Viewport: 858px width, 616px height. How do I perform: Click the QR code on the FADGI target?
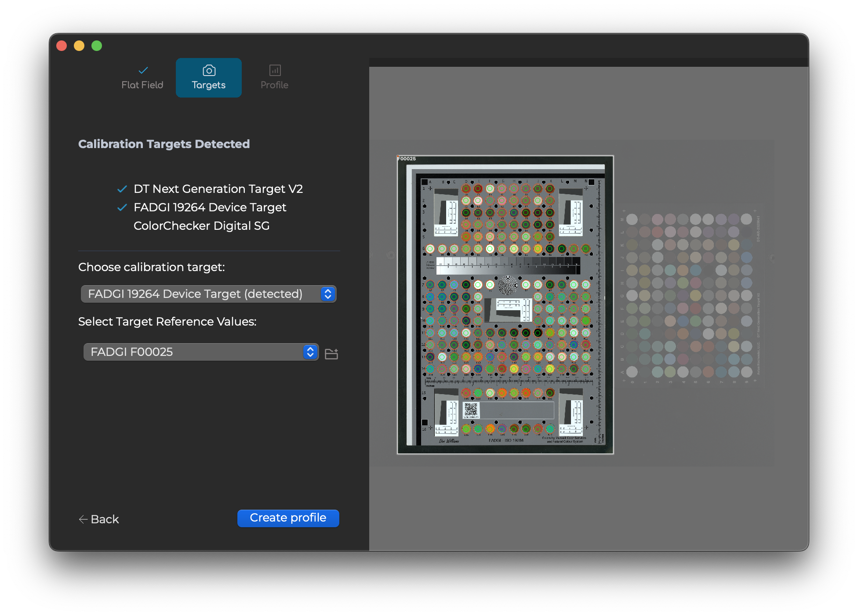[x=471, y=410]
